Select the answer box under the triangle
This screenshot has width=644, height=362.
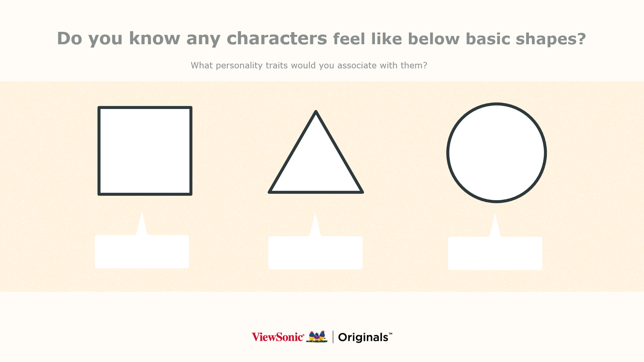point(315,253)
